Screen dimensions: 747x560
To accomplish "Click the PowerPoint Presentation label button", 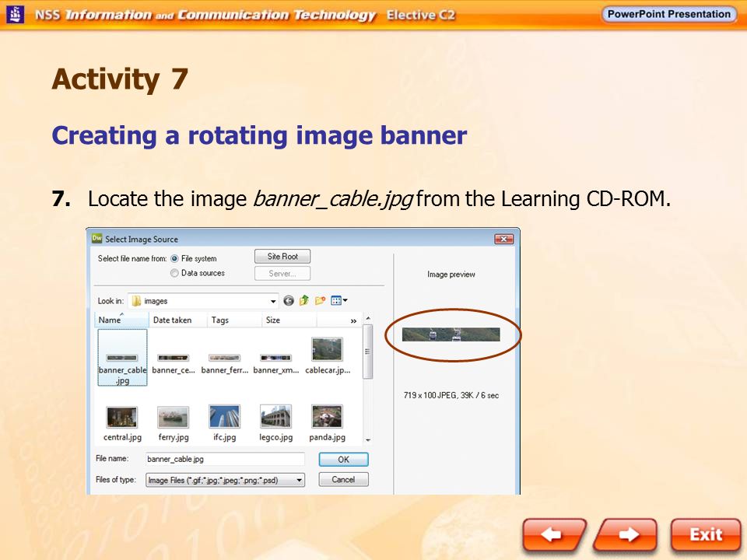I will [668, 14].
